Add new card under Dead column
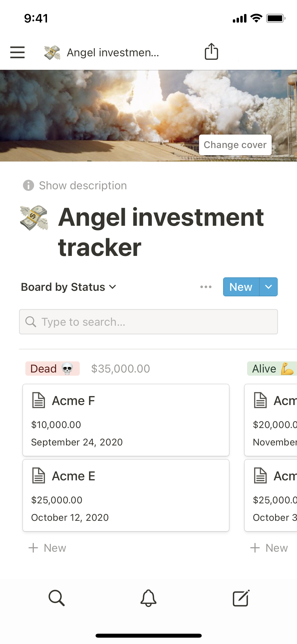 tap(48, 548)
